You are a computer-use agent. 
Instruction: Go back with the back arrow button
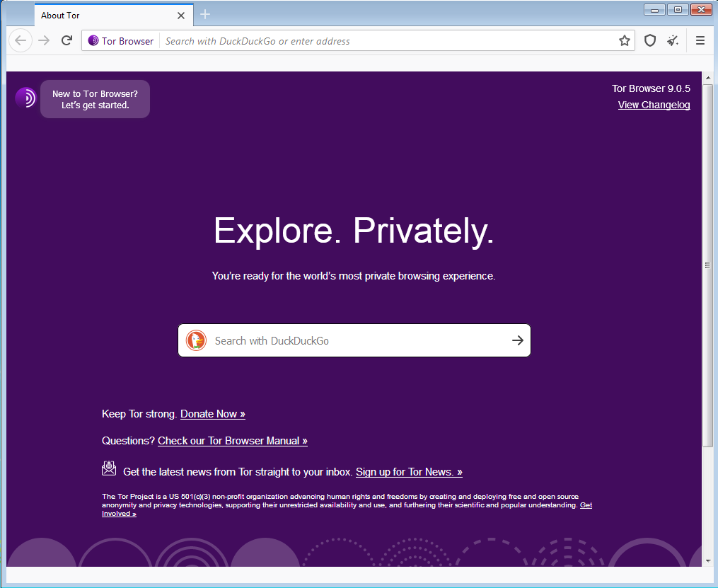(x=21, y=41)
